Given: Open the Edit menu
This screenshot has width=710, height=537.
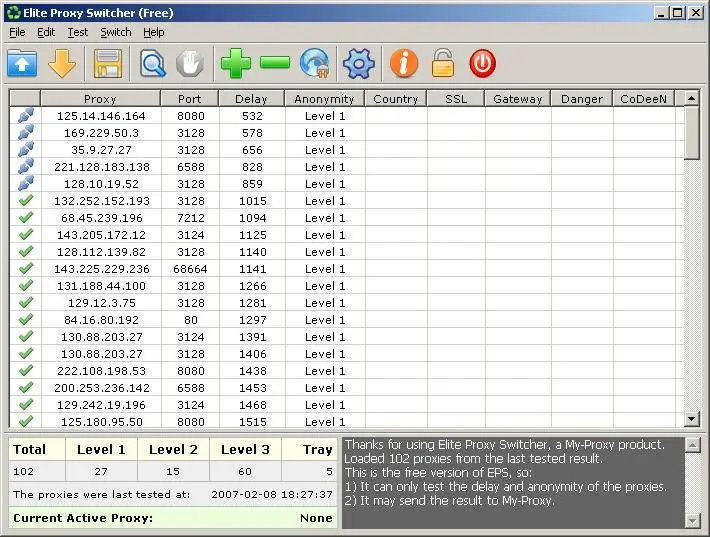Looking at the screenshot, I should [46, 33].
